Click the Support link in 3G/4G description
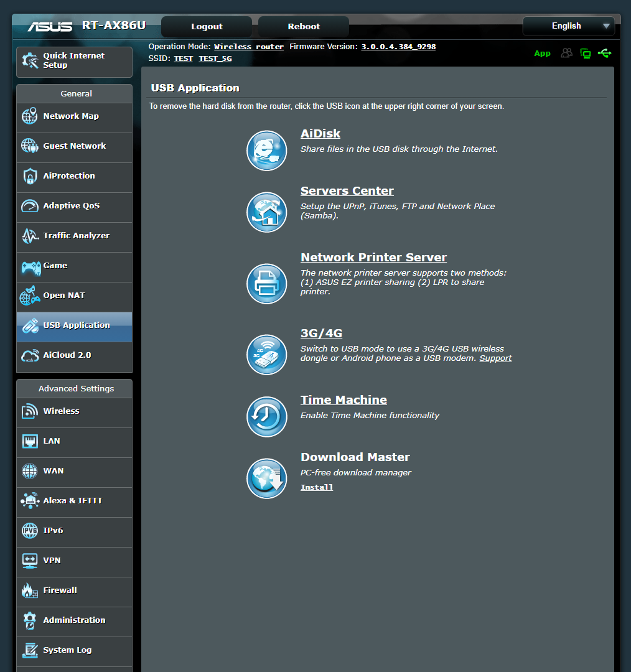Screen dimensions: 631x672 click(x=495, y=358)
